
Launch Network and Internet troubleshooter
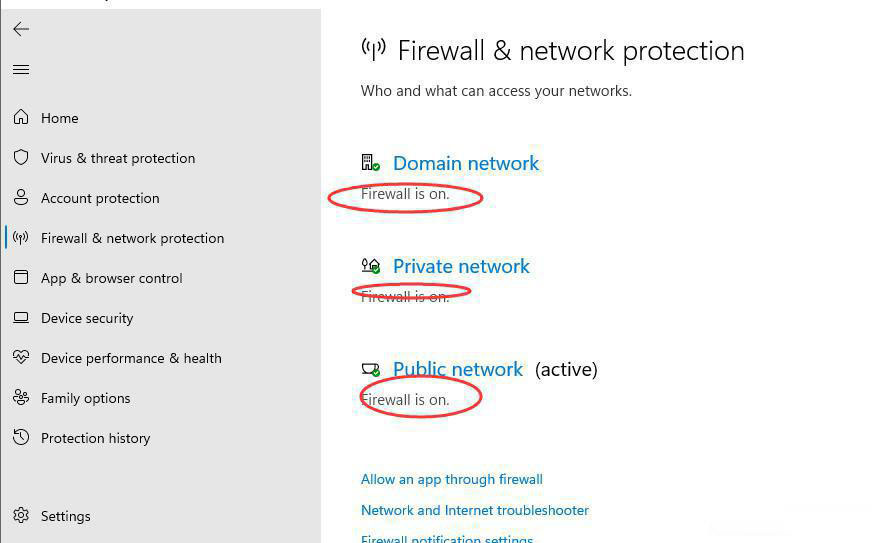[x=474, y=510]
